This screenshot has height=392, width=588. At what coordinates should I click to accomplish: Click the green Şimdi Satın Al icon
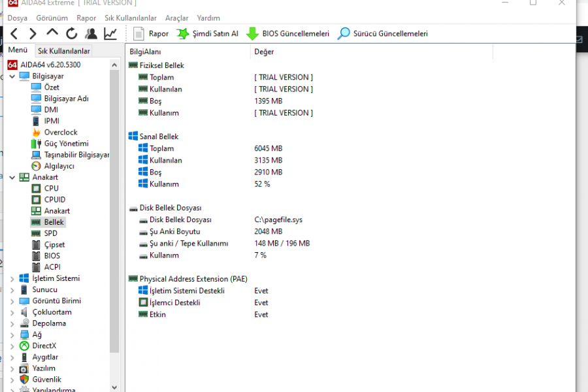click(x=183, y=34)
